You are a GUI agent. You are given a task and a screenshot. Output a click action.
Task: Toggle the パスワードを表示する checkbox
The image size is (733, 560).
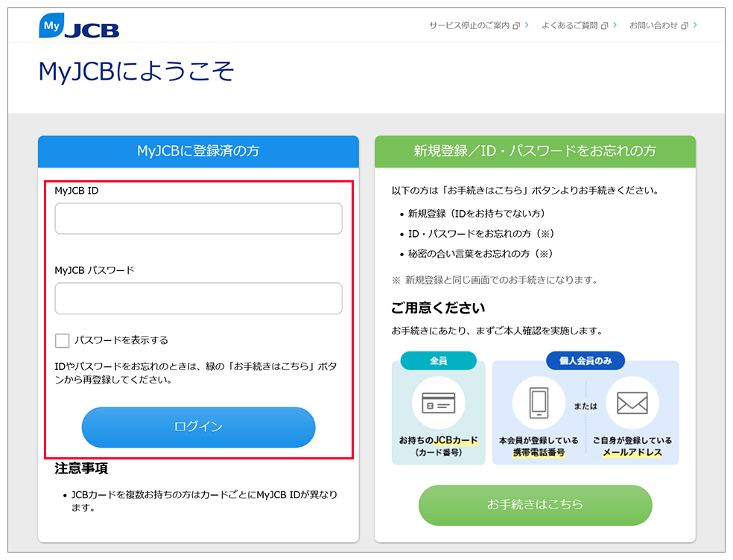tap(62, 340)
